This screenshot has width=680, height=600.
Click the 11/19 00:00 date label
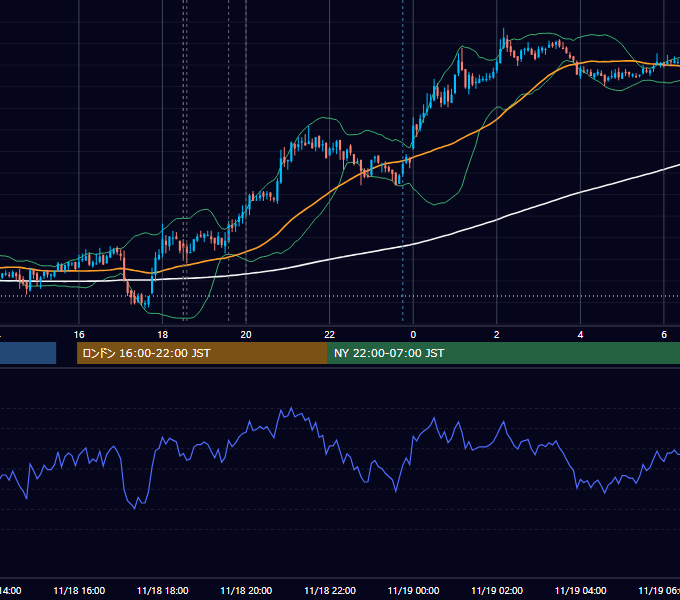point(413,591)
